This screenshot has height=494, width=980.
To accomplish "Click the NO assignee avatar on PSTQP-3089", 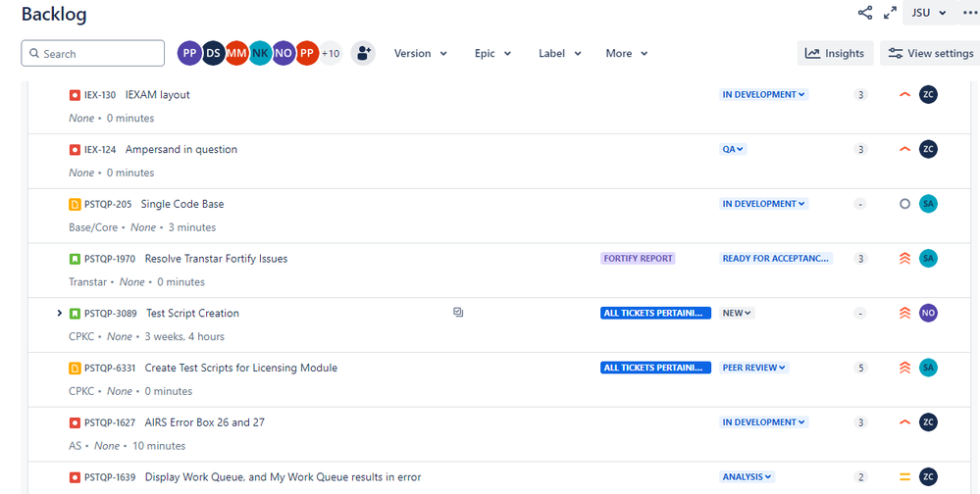I will [928, 313].
